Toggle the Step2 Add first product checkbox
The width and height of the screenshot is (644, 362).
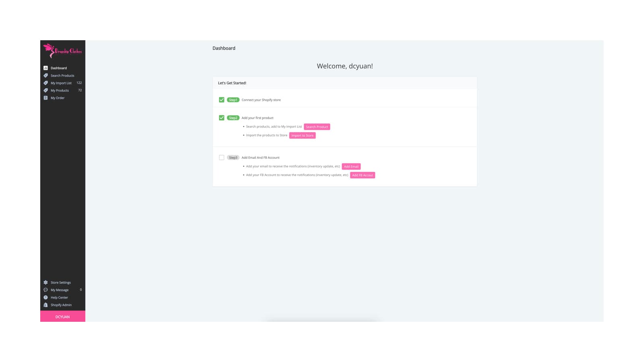(221, 118)
